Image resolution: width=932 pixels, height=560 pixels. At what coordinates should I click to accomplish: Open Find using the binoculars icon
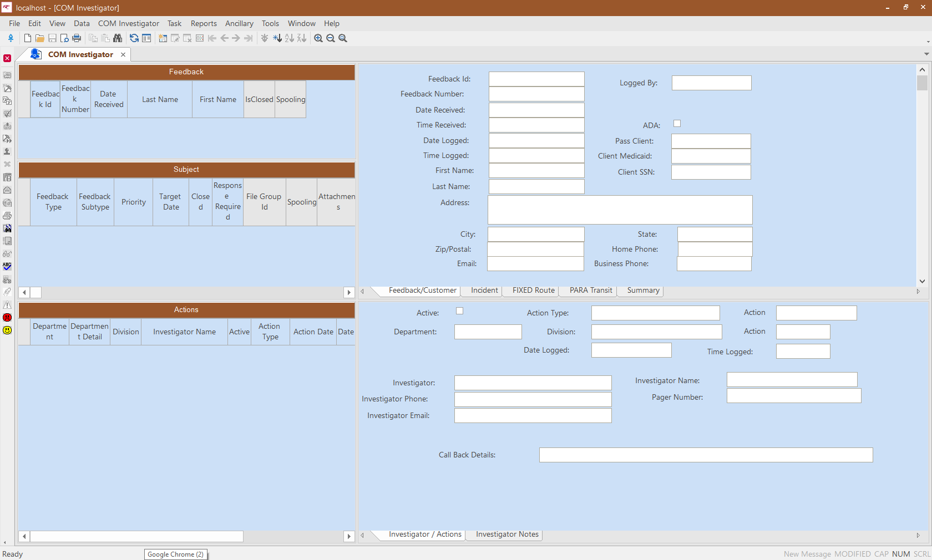click(x=118, y=38)
